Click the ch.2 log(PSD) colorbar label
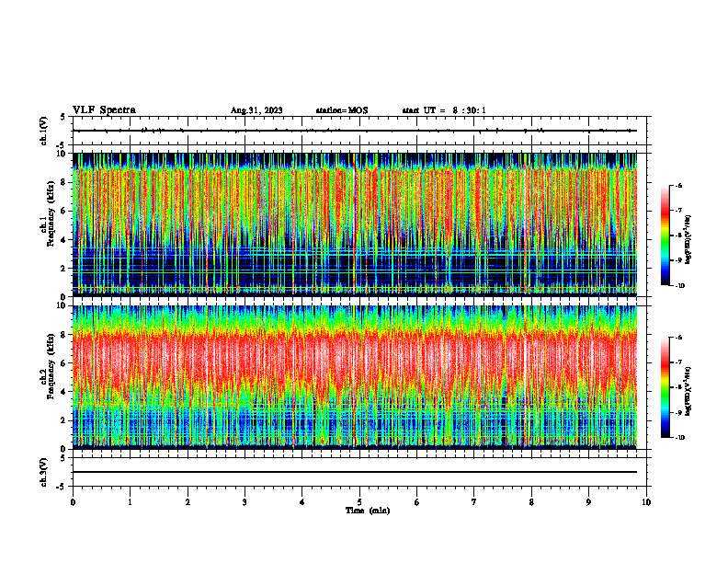Screen dimensions: 728x563 pyautogui.click(x=688, y=392)
